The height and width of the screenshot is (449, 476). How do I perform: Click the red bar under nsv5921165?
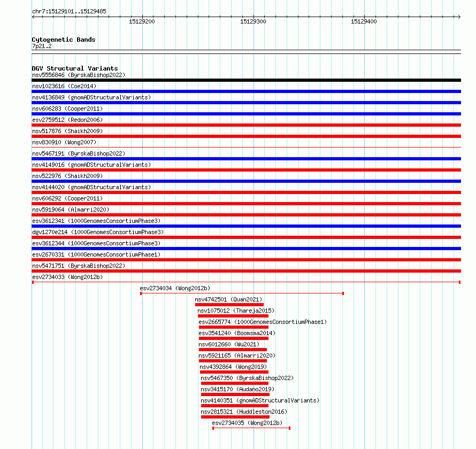tap(233, 361)
